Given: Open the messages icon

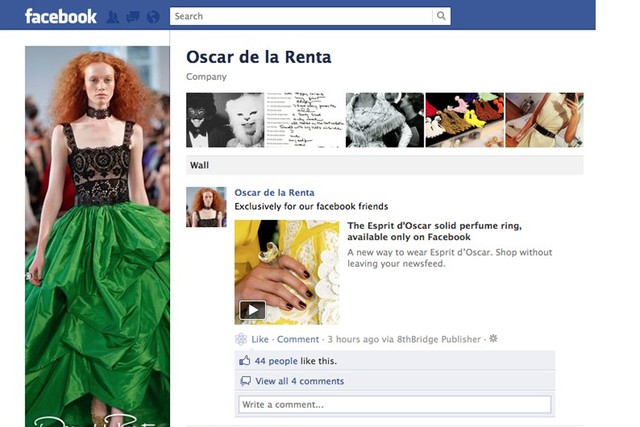Looking at the screenshot, I should (133, 17).
